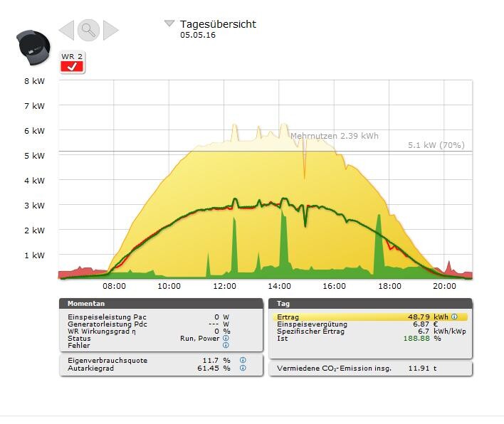Click the Mehrnutzen 2.39 kWh label
504x424 pixels.
[x=334, y=136]
